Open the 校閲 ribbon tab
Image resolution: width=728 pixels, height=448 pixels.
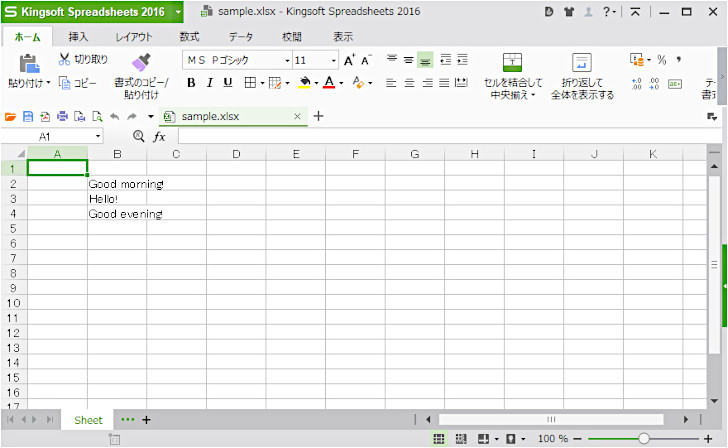click(x=292, y=37)
